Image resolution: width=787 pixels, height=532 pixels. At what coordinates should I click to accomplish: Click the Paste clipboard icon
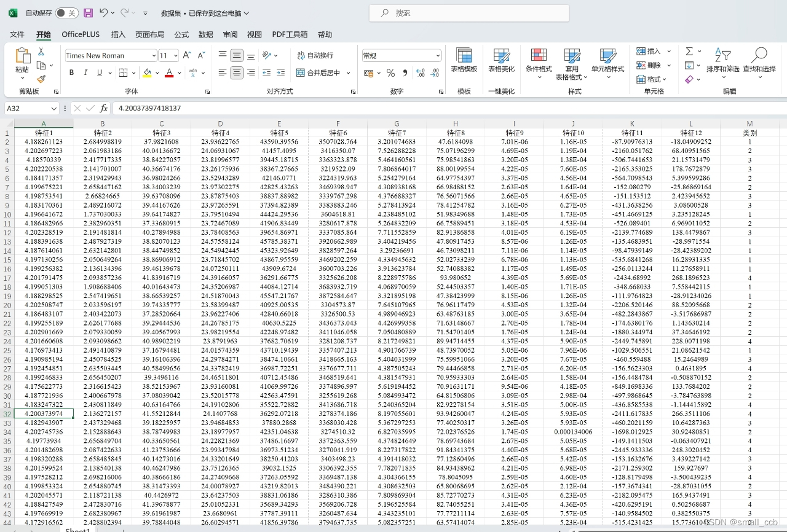(23, 56)
